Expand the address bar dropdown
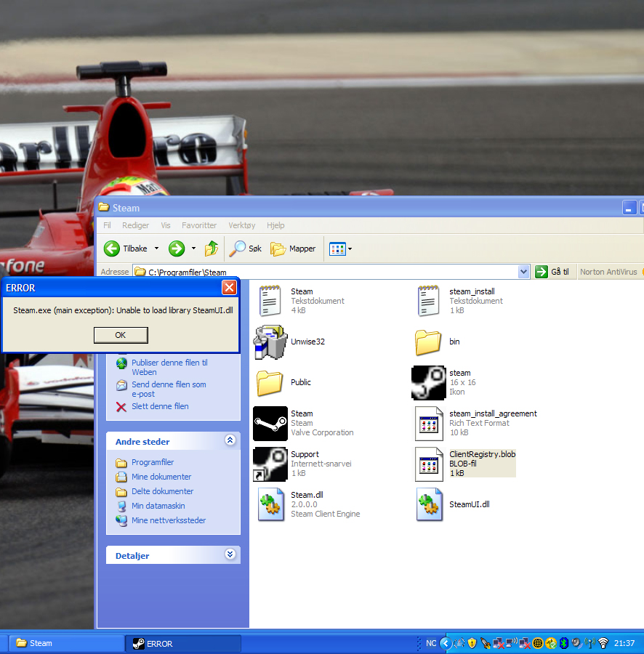Viewport: 644px width, 654px height. pyautogui.click(x=523, y=272)
